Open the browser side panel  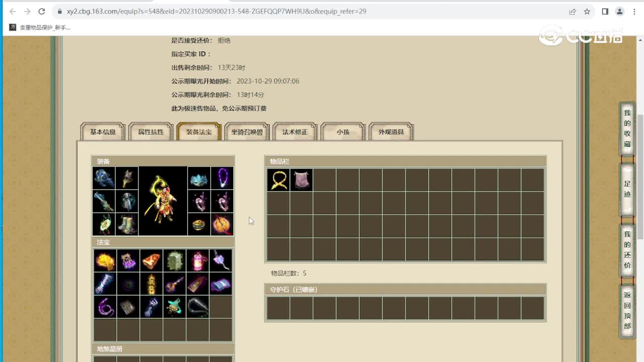coord(605,11)
